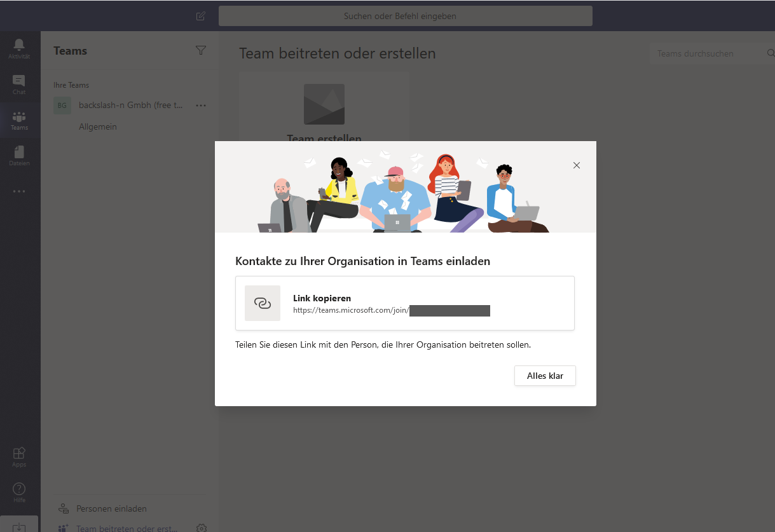
Task: Click the Teams durchsuchen search field
Action: click(x=706, y=54)
